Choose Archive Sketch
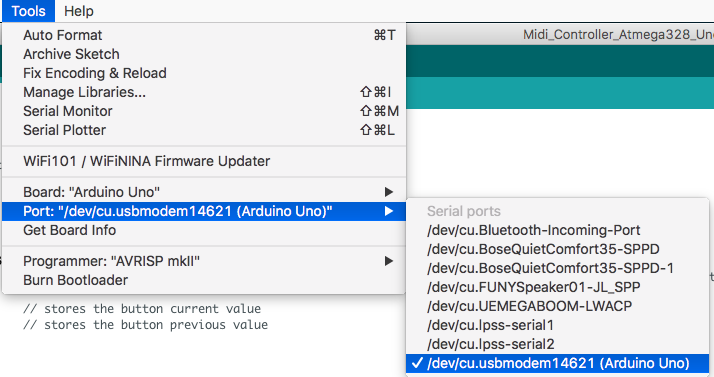 pyautogui.click(x=204, y=54)
